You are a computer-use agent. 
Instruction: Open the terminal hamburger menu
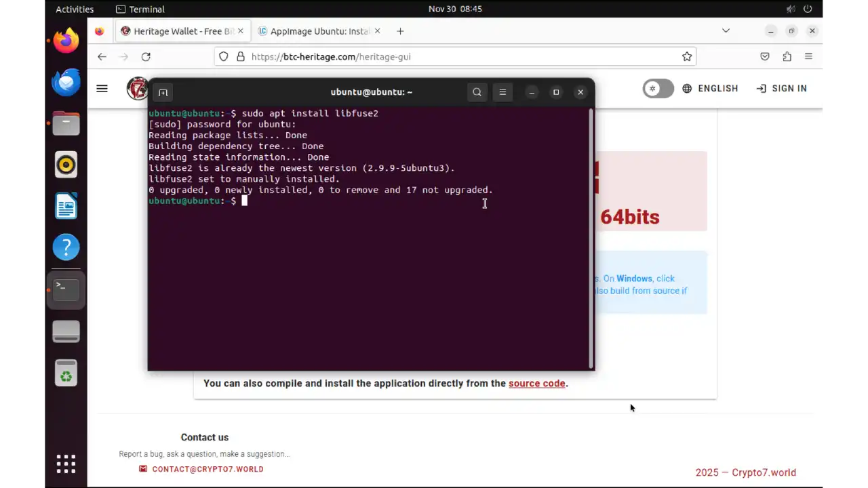[x=502, y=91]
